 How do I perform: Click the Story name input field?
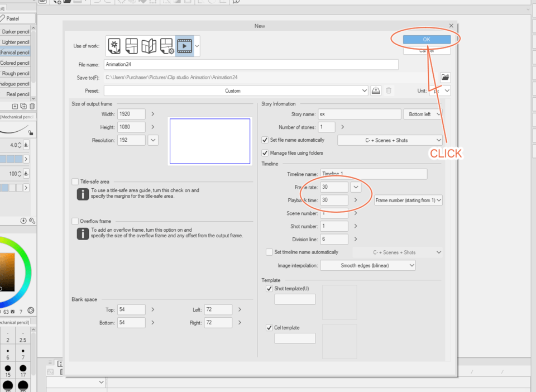359,114
